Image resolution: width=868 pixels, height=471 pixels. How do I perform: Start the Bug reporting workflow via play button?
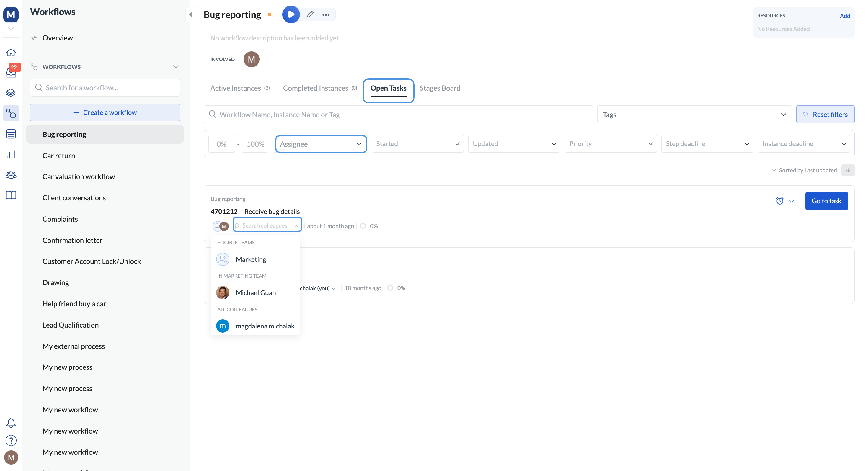[291, 14]
